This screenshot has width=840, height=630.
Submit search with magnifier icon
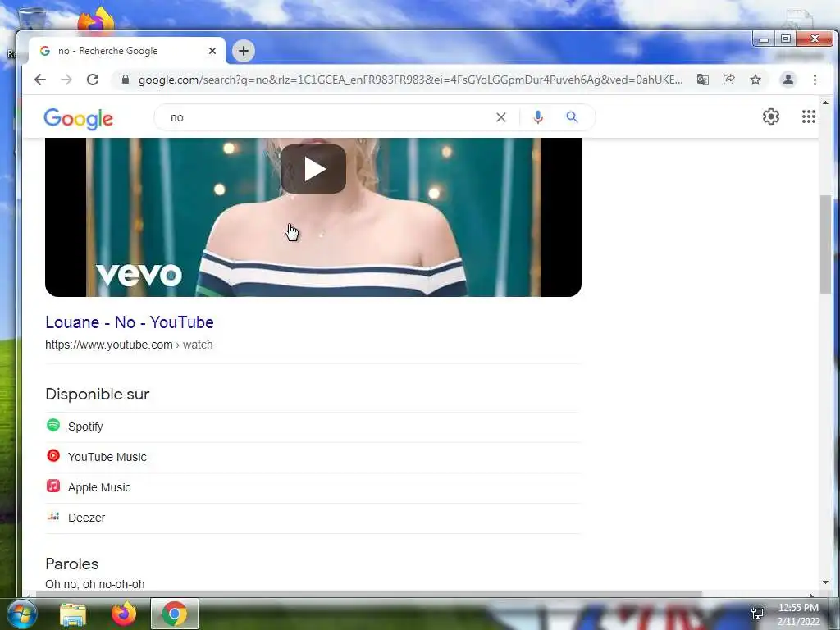(572, 117)
